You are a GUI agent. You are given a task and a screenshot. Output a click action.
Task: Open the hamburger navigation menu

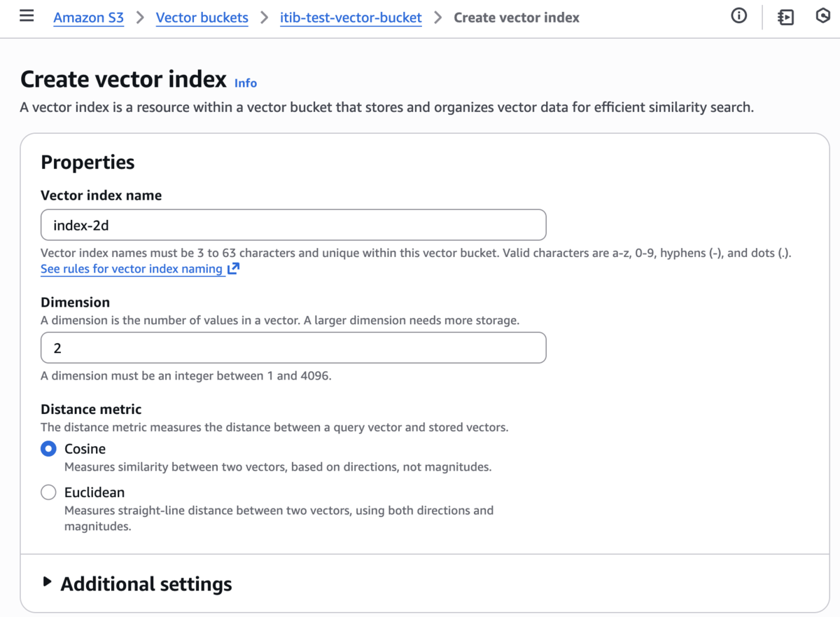(x=27, y=16)
